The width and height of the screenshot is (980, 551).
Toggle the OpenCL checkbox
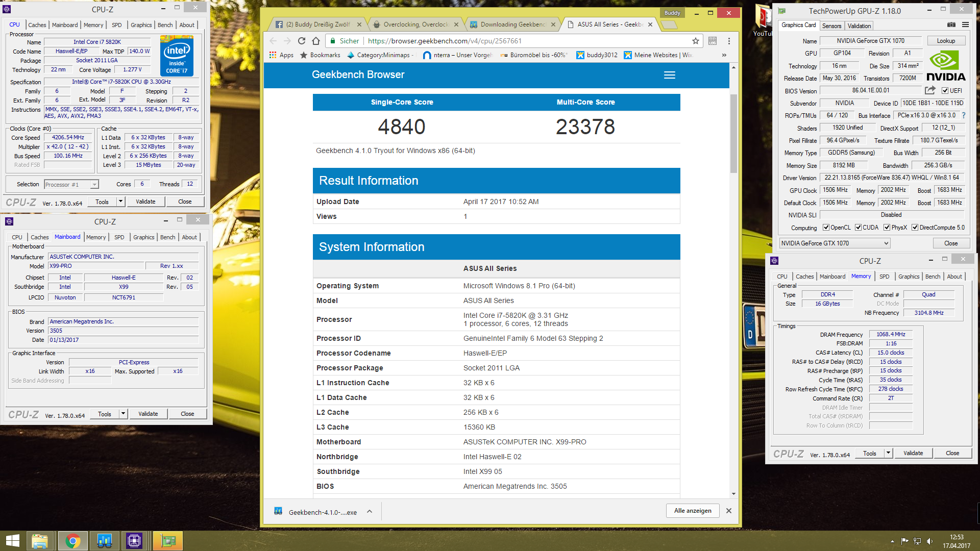coord(826,228)
